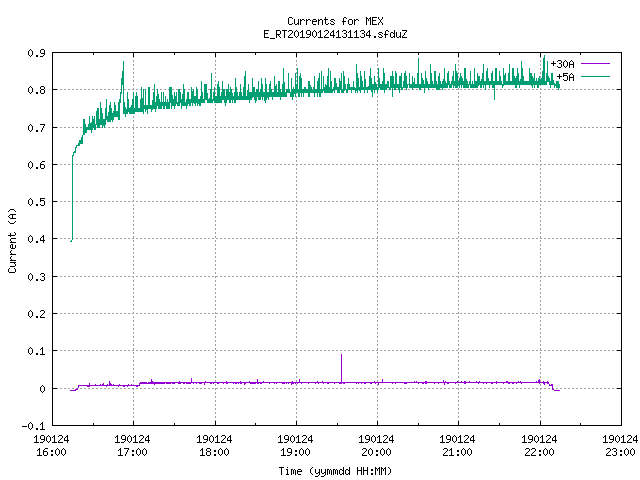This screenshot has width=640, height=480.
Task: Click the 0.8 y-axis tick label
Action: (37, 90)
